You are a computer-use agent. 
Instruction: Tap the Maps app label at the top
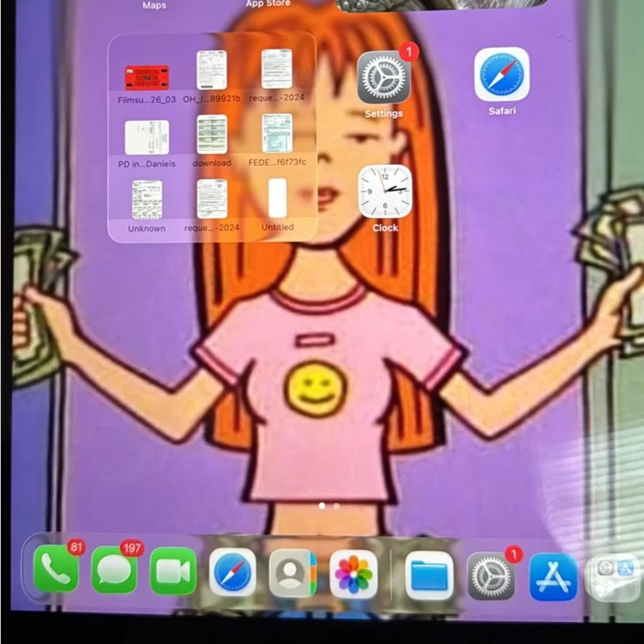(x=155, y=5)
